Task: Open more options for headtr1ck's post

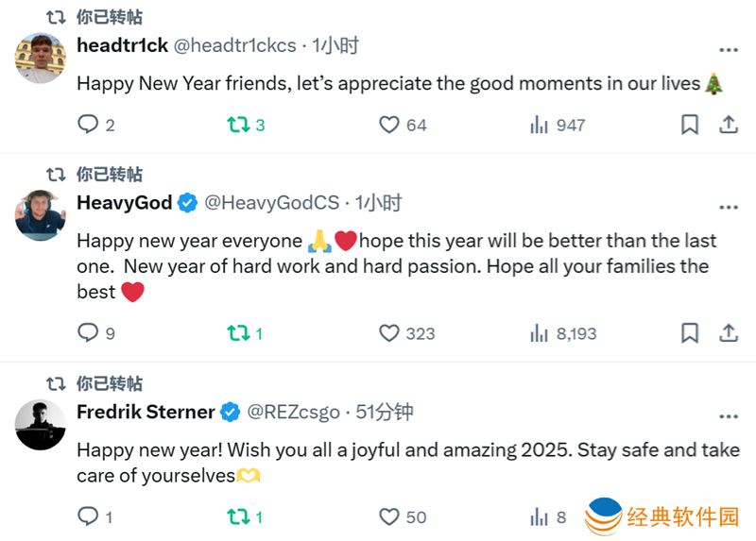Action: [x=728, y=51]
